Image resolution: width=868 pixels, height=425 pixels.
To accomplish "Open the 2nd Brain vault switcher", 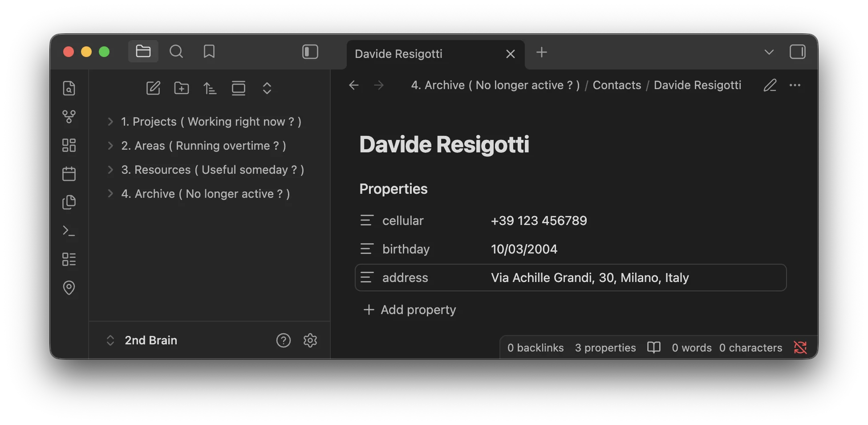I will pyautogui.click(x=142, y=340).
